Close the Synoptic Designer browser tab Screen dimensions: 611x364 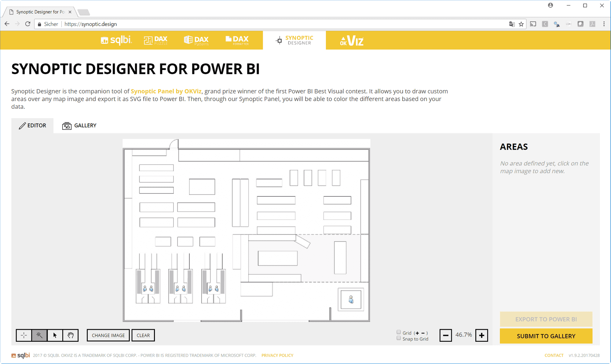(x=70, y=12)
